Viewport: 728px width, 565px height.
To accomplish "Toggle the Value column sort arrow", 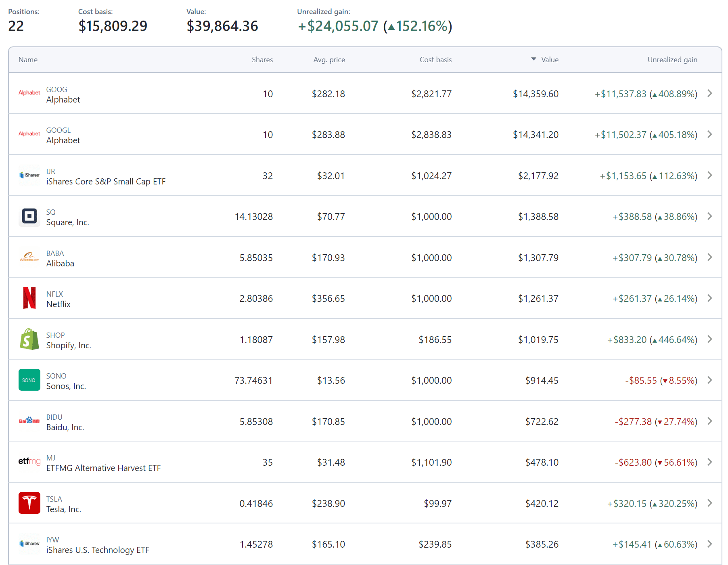I will click(533, 59).
